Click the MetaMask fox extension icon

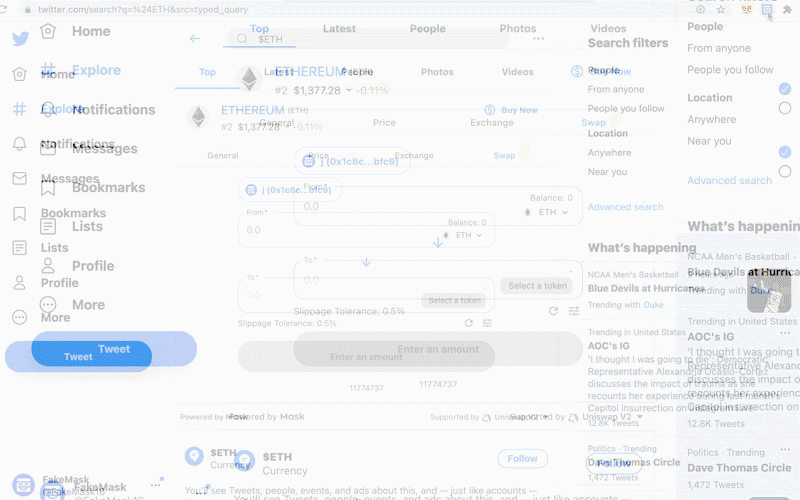coord(746,10)
